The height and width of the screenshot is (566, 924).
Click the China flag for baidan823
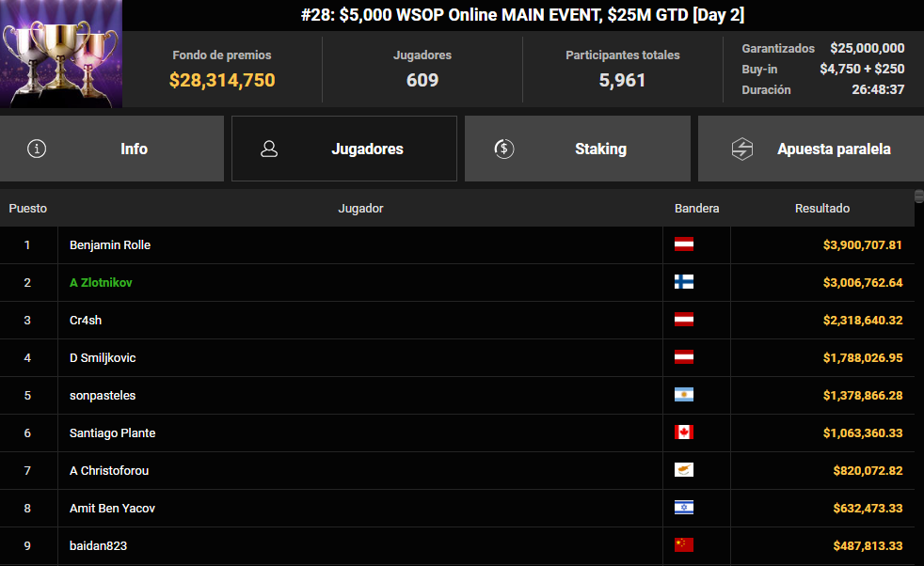(x=684, y=545)
